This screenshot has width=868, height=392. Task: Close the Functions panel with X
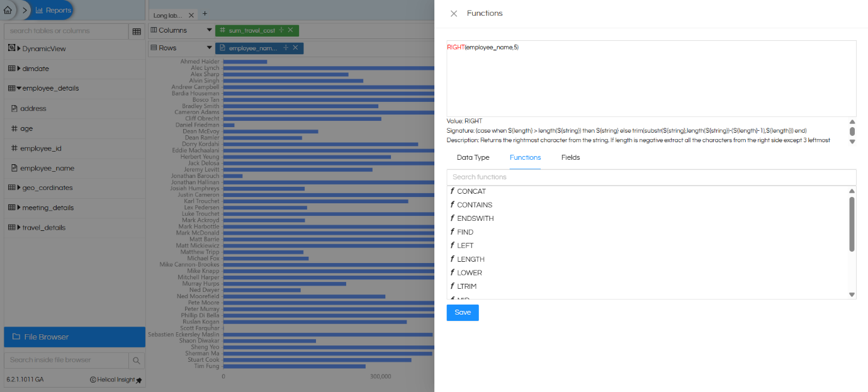[x=454, y=13]
